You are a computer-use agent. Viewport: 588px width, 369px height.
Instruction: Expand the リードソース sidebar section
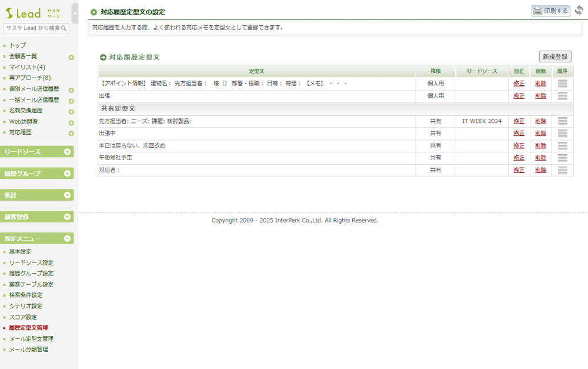pos(67,152)
